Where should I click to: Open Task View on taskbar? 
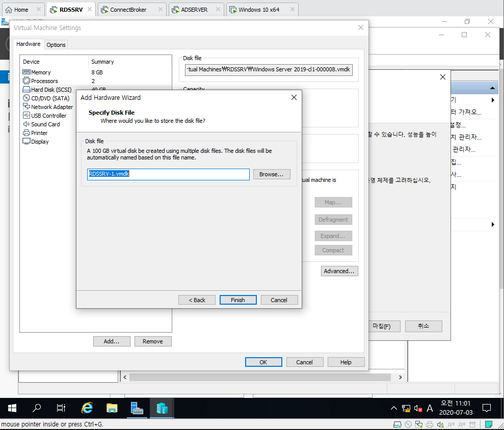pyautogui.click(x=61, y=408)
